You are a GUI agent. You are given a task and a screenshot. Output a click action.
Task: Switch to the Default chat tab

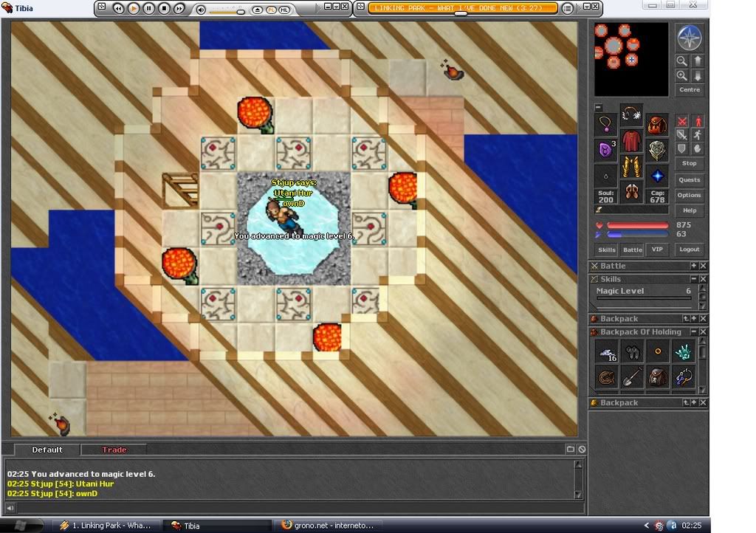pos(47,450)
